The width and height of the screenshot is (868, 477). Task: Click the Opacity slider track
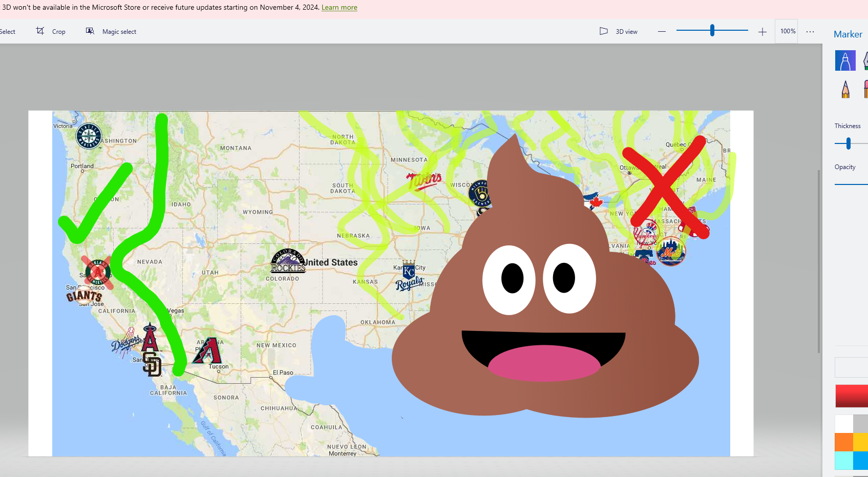click(851, 184)
